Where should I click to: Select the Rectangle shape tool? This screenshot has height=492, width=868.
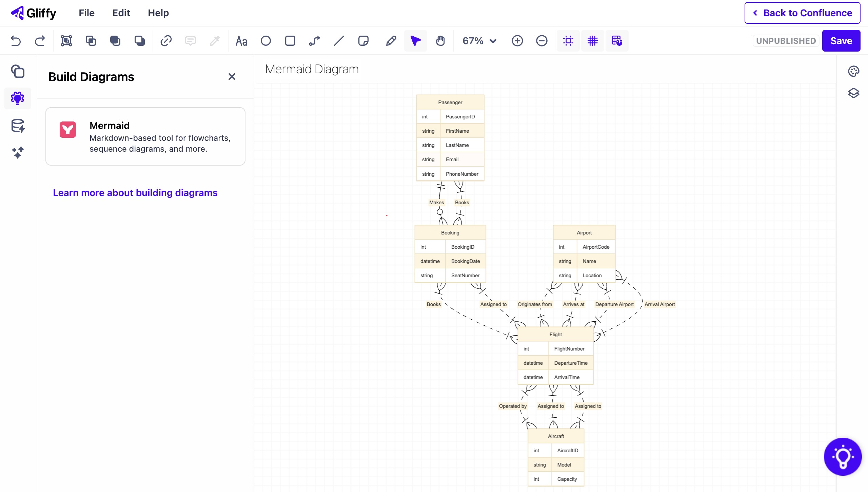click(290, 41)
